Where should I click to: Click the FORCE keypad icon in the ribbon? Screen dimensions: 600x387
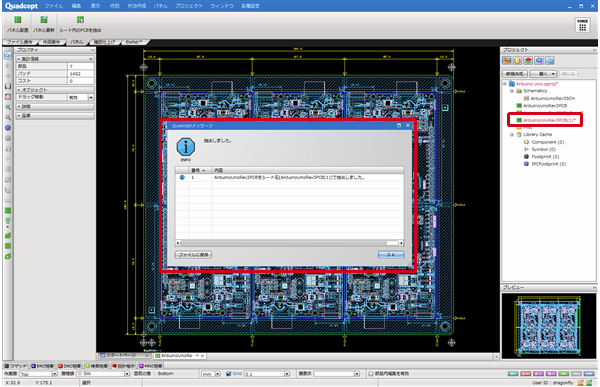[x=582, y=25]
